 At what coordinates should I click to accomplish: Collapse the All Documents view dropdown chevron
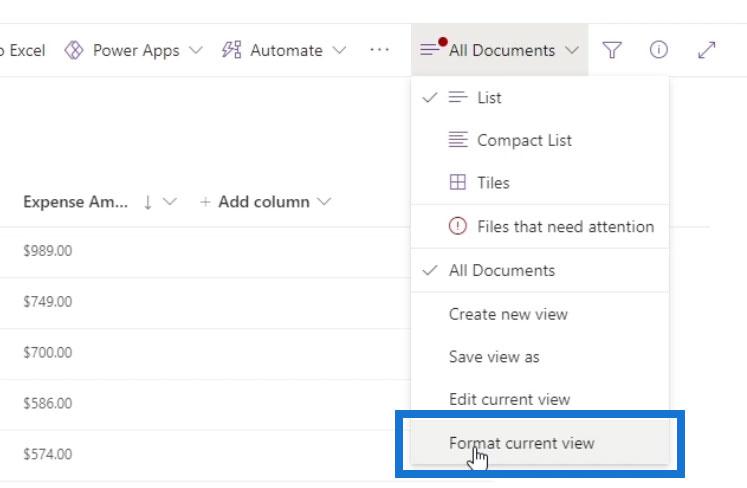pos(572,50)
